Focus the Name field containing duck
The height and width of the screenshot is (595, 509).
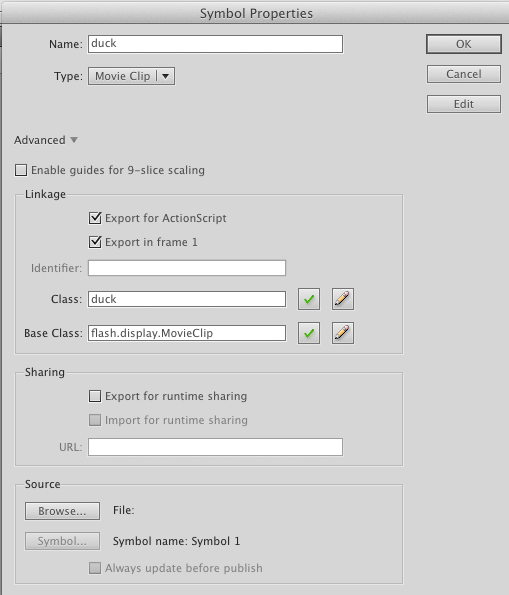click(215, 44)
